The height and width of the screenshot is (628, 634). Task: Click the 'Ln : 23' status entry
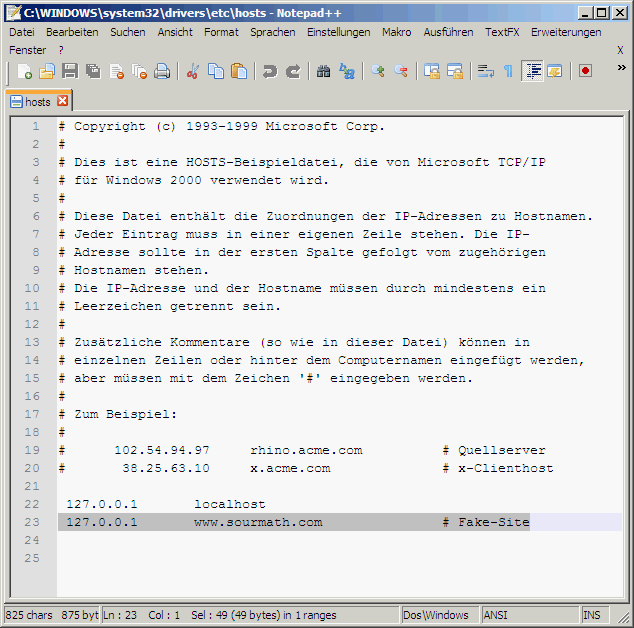click(120, 615)
